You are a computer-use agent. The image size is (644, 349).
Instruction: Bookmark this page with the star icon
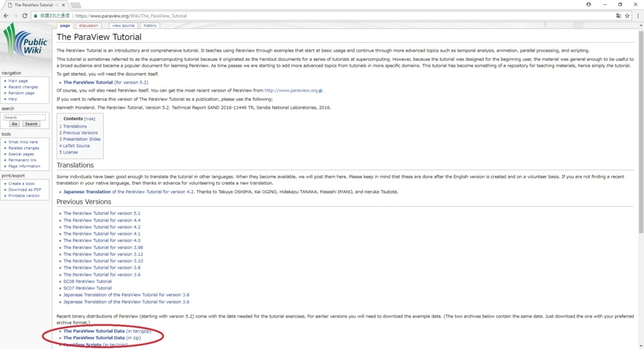627,16
